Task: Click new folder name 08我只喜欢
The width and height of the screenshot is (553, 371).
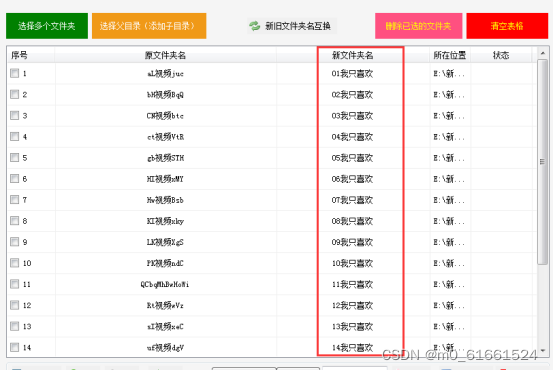Action: point(352,221)
